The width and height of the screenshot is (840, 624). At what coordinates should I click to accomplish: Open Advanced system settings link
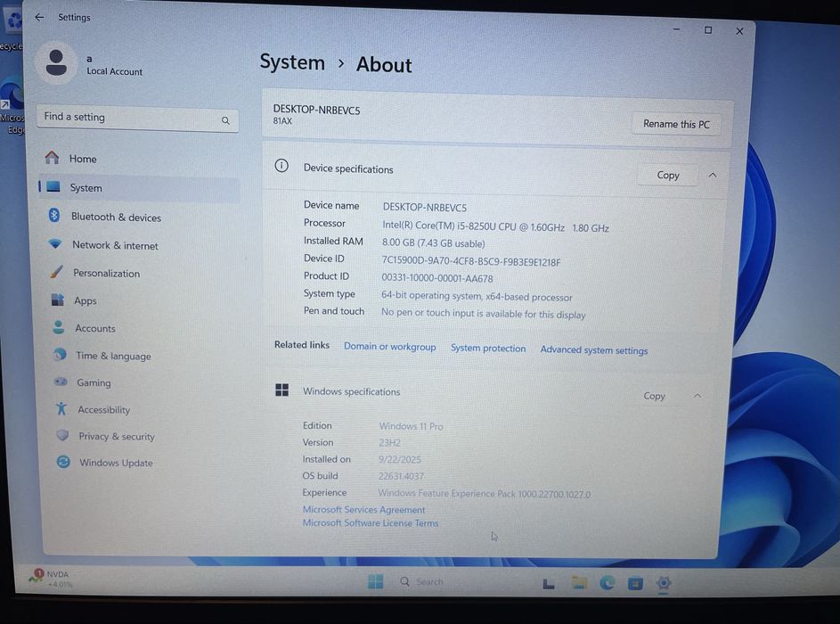[593, 350]
